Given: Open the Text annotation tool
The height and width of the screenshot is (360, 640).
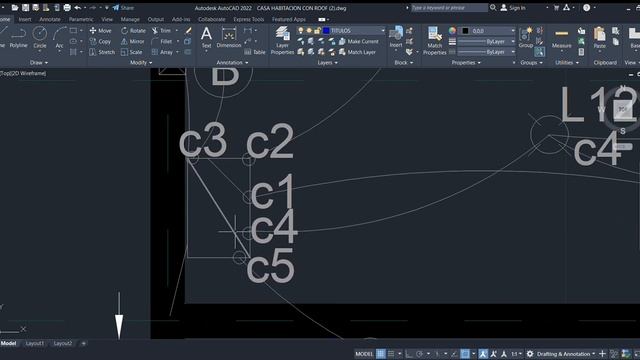Looking at the screenshot, I should click(207, 38).
